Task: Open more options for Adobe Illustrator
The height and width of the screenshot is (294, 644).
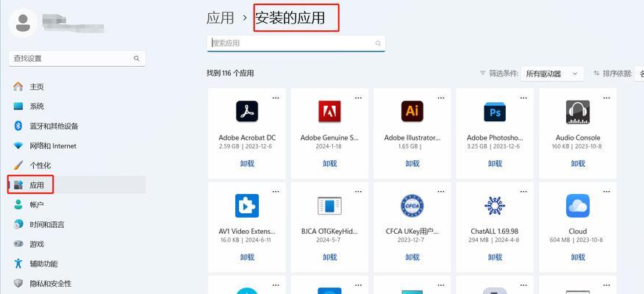Action: click(440, 98)
